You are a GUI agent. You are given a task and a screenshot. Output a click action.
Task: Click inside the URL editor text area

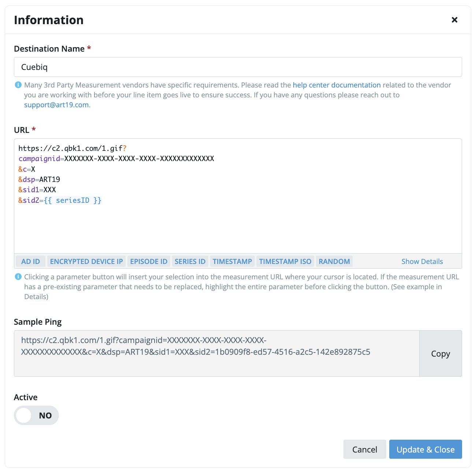pos(238,196)
